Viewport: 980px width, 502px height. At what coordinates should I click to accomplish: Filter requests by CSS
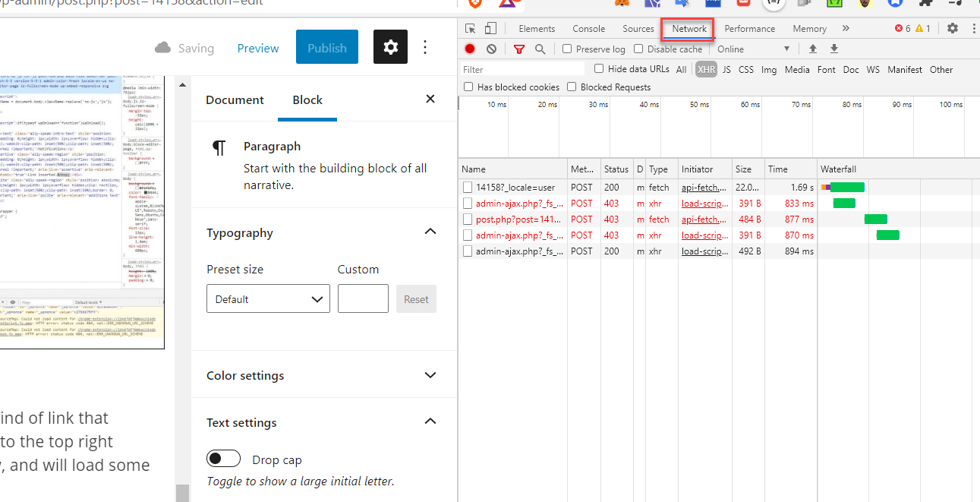pyautogui.click(x=746, y=69)
